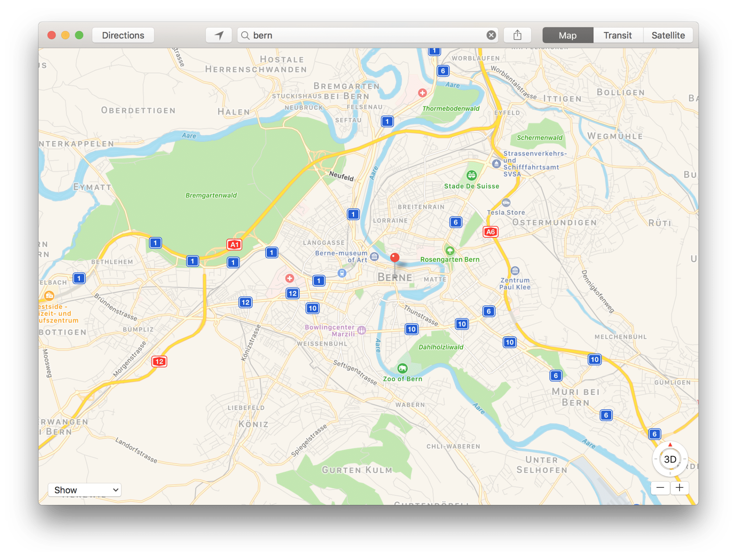Screen dimensions: 737x560
Task: Select the Zentrum Paul Klee museum icon
Action: [x=515, y=270]
